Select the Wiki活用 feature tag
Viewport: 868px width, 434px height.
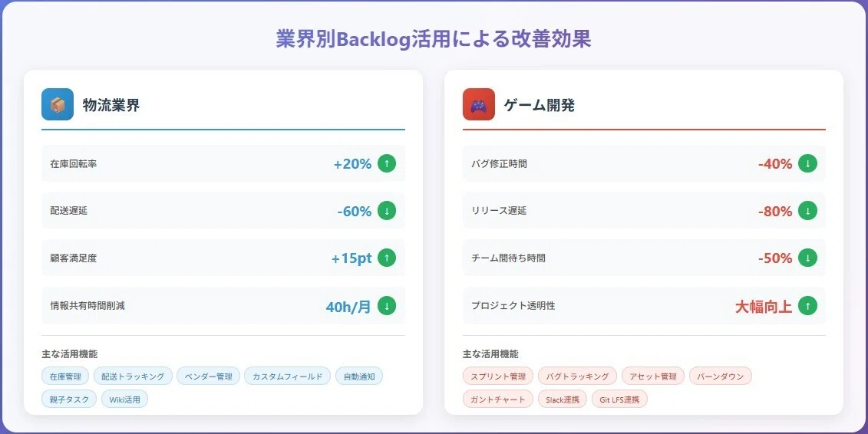(124, 399)
